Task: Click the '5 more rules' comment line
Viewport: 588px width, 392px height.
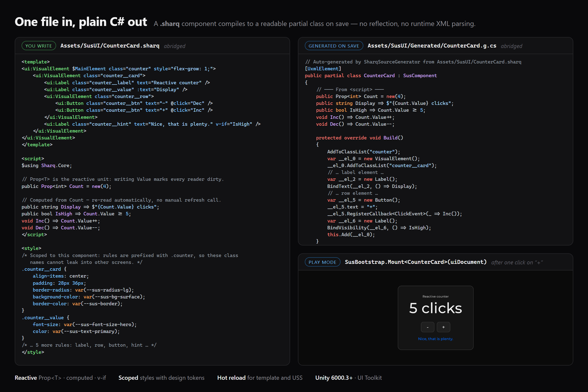Action: [89, 345]
